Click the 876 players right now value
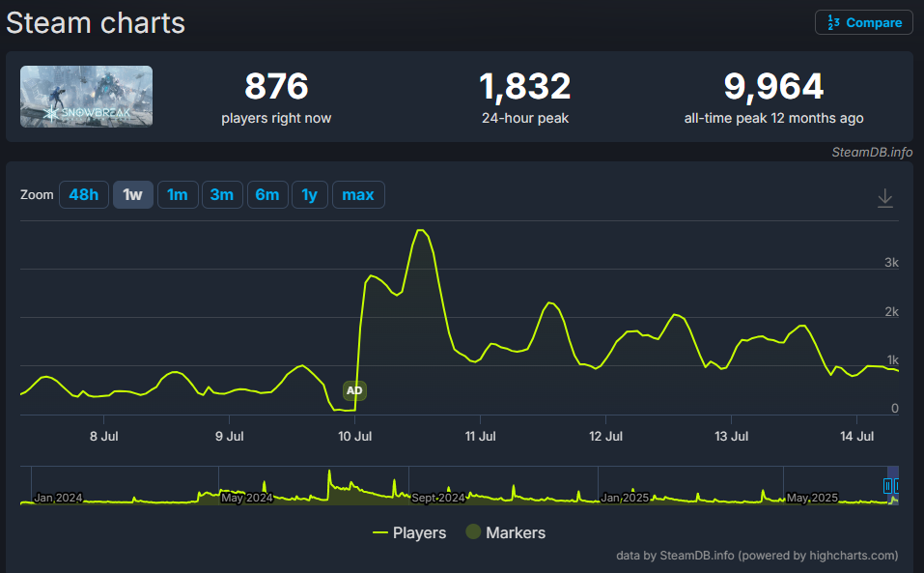The height and width of the screenshot is (573, 924). point(276,86)
